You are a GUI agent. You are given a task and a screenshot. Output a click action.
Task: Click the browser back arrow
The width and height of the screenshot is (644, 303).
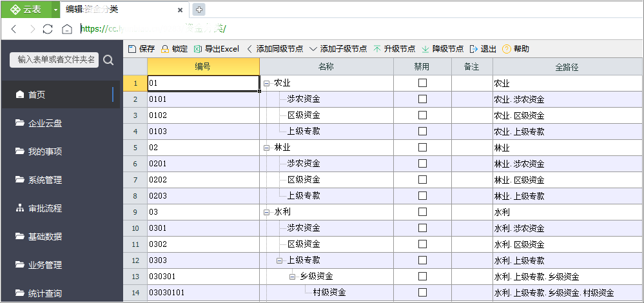point(14,29)
